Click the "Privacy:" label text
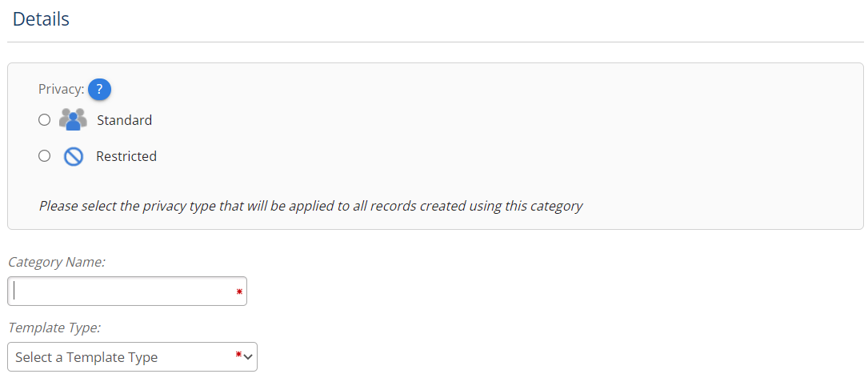 click(x=61, y=90)
